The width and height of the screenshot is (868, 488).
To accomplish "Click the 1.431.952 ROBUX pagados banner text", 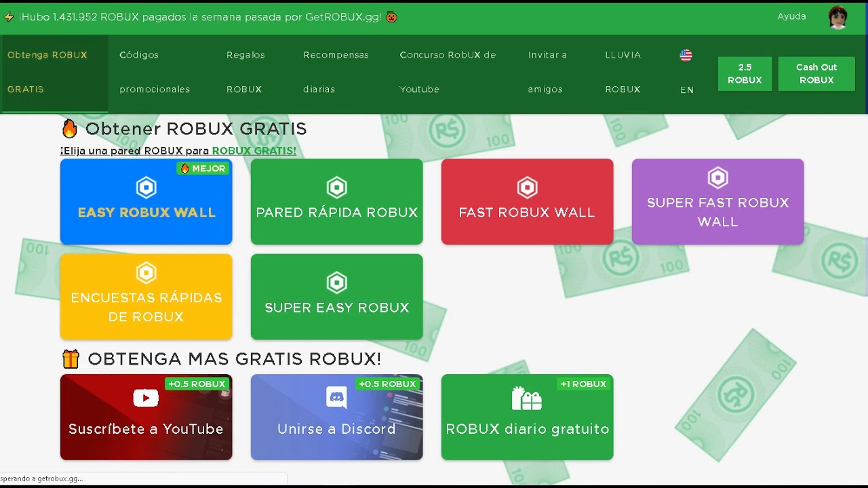I will pos(199,17).
